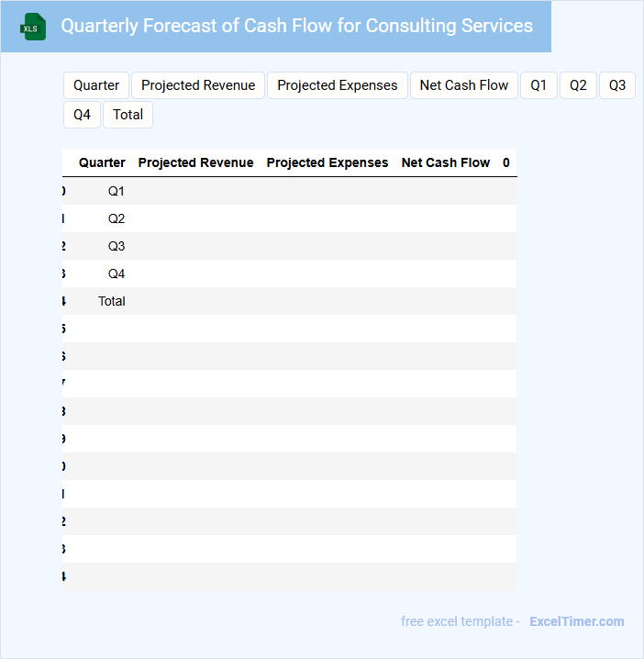The image size is (644, 659).
Task: Click the Q4 tag button
Action: tap(82, 115)
